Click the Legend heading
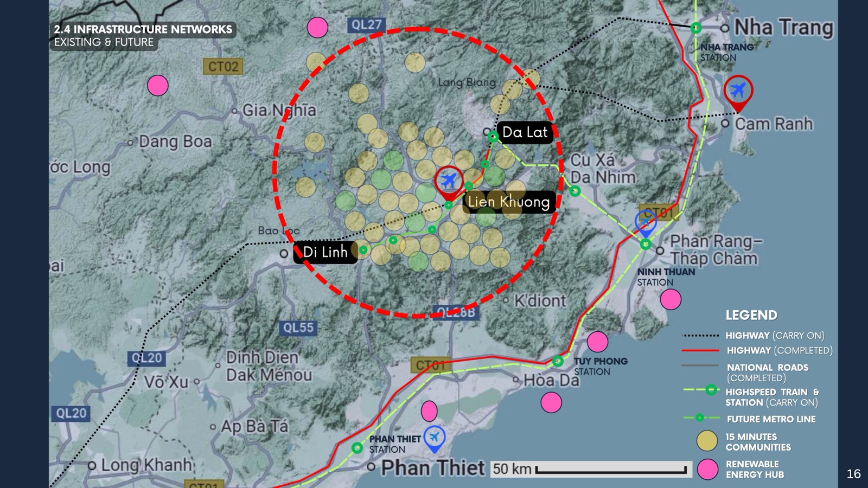 [x=751, y=315]
